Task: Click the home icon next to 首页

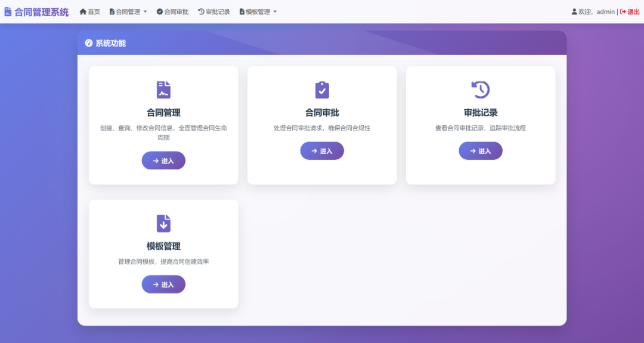Action: (82, 11)
